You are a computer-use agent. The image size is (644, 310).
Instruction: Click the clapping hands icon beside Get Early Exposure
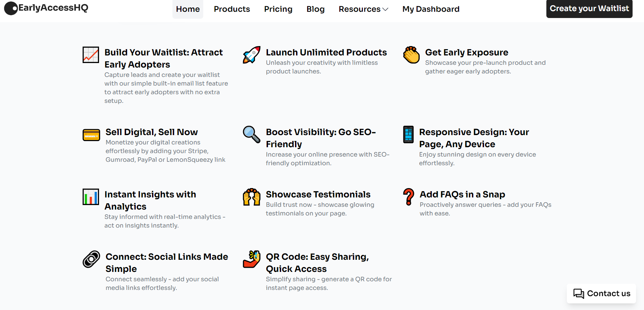411,55
